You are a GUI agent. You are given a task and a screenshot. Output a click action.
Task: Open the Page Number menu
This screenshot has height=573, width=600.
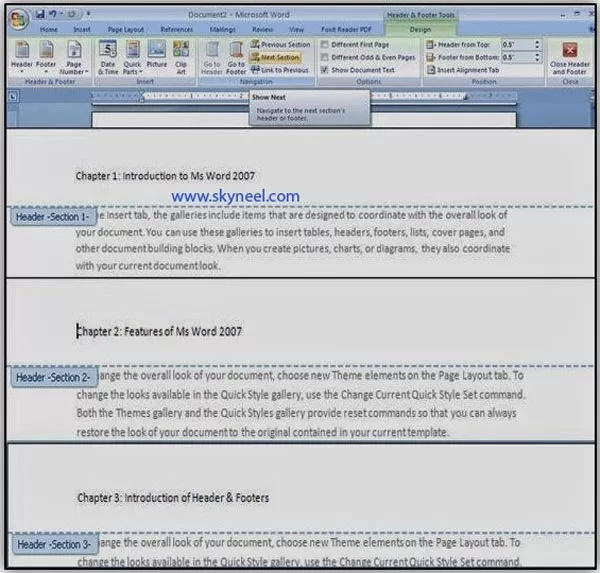pos(74,57)
